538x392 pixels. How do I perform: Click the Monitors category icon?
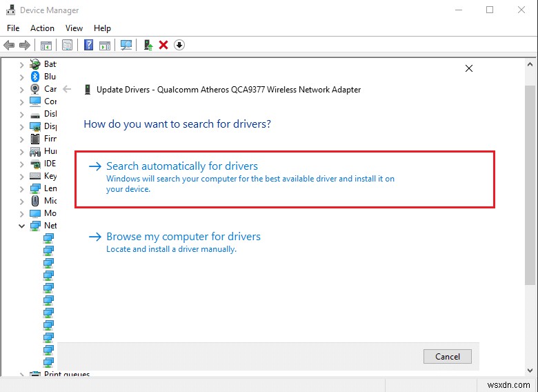click(34, 213)
